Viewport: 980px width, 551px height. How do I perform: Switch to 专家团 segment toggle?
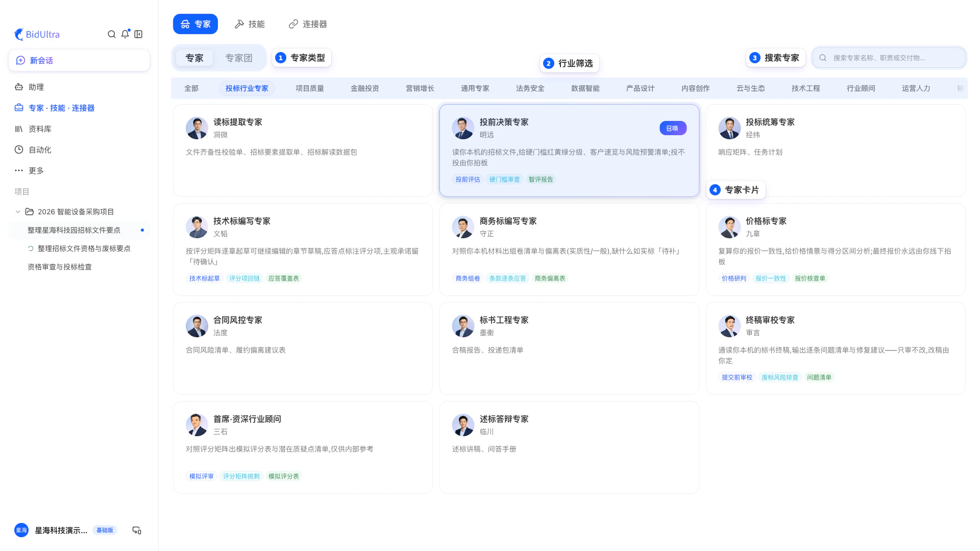[239, 58]
